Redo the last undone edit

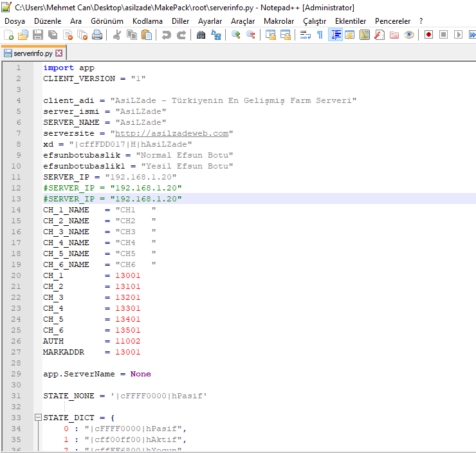181,35
